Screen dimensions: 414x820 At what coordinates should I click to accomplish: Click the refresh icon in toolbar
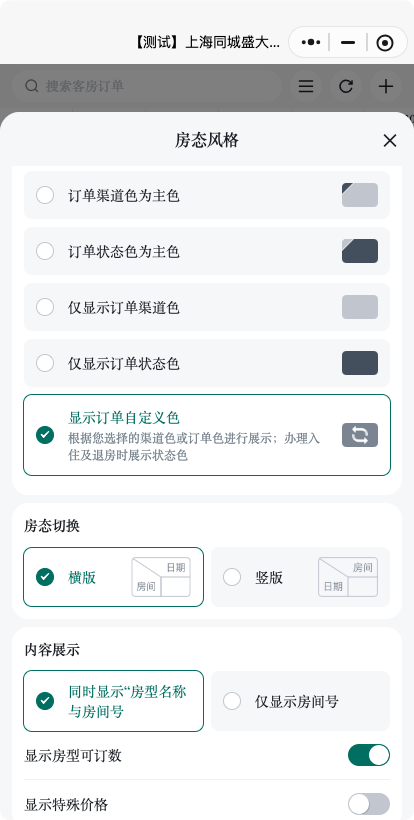(346, 86)
